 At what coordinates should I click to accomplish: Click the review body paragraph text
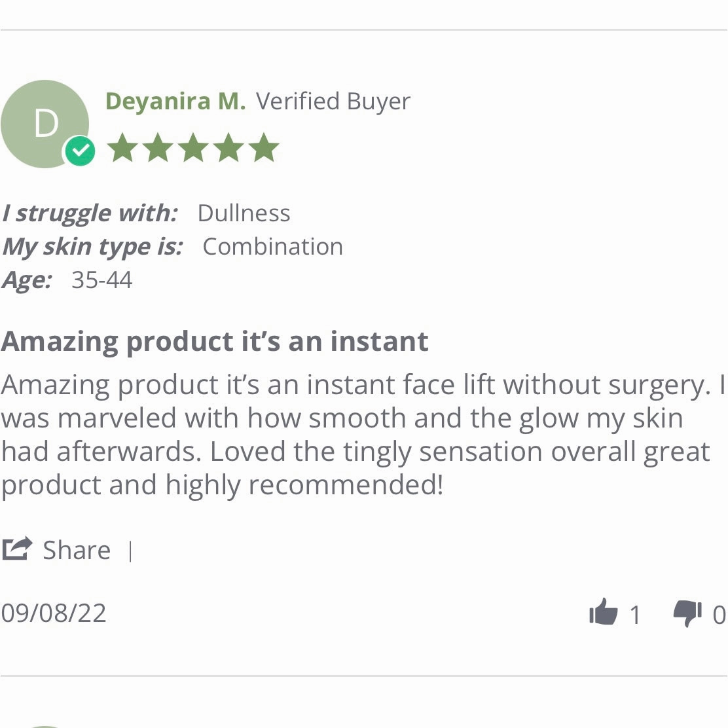[x=362, y=435]
